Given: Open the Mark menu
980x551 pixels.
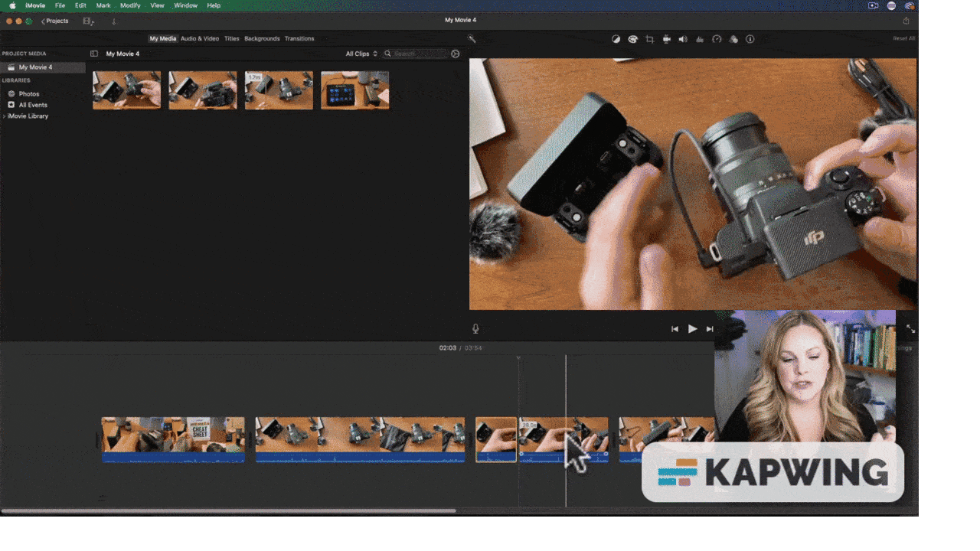Looking at the screenshot, I should 103,5.
